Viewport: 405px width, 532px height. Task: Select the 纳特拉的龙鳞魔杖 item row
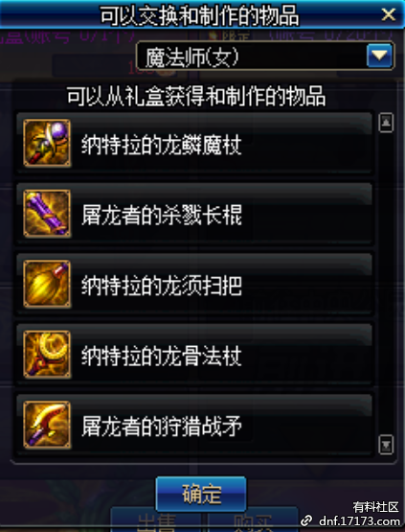click(195, 143)
